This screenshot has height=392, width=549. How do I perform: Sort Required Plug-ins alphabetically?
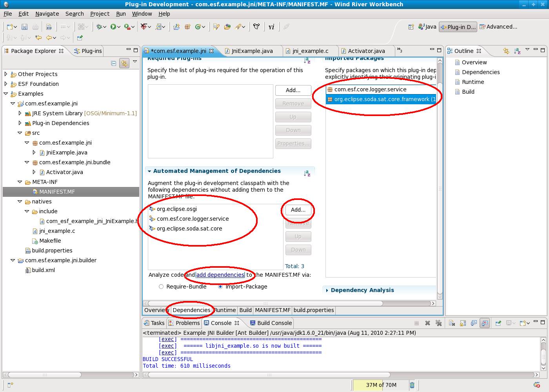click(x=307, y=60)
